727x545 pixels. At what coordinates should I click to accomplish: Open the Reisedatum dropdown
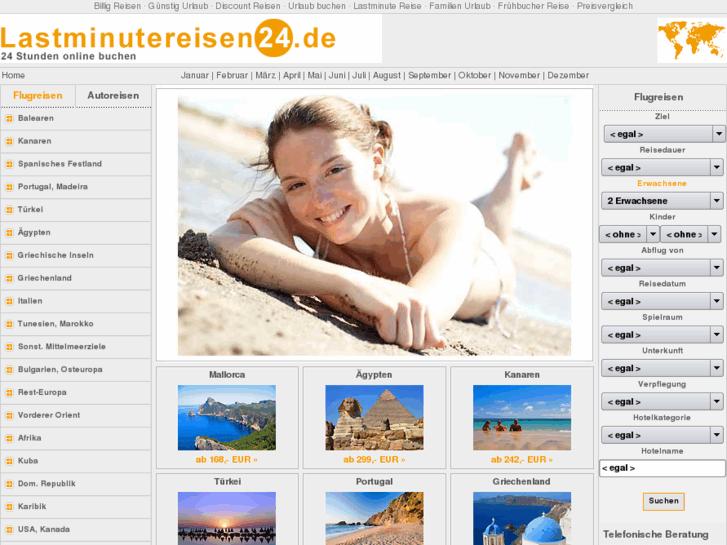[x=662, y=301]
